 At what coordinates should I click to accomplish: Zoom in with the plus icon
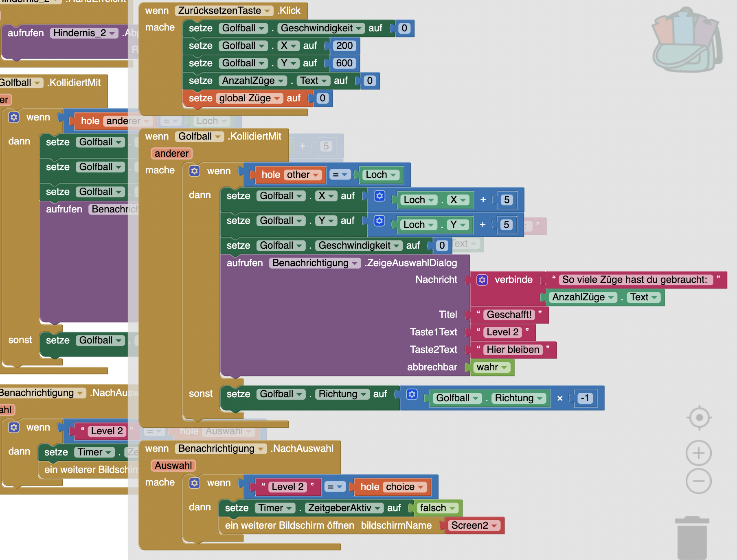[x=699, y=453]
